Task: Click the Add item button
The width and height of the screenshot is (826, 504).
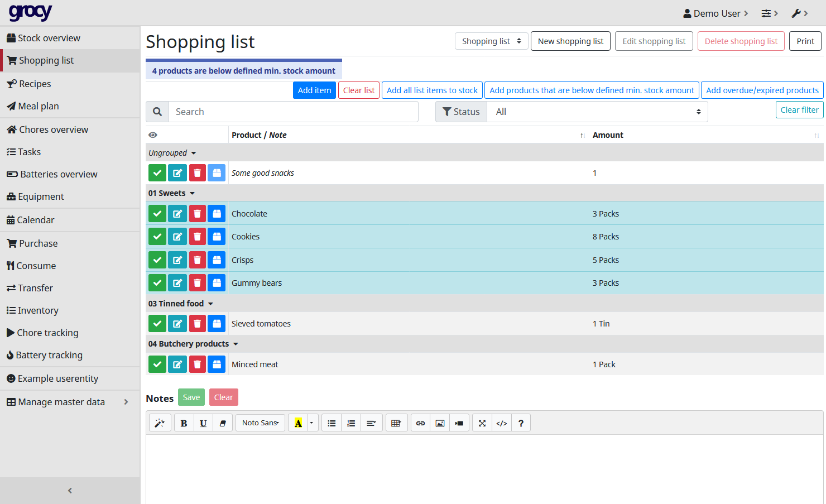Action: pyautogui.click(x=314, y=90)
